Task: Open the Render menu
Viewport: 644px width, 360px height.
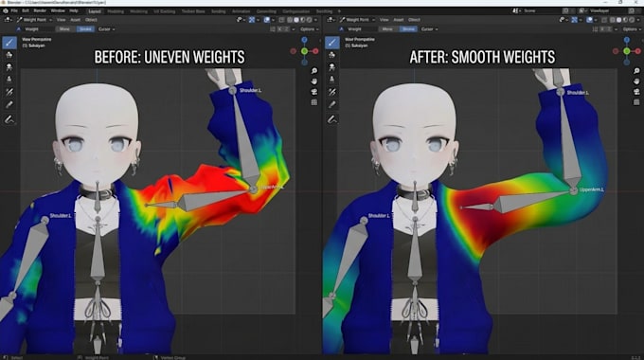Action: click(40, 10)
